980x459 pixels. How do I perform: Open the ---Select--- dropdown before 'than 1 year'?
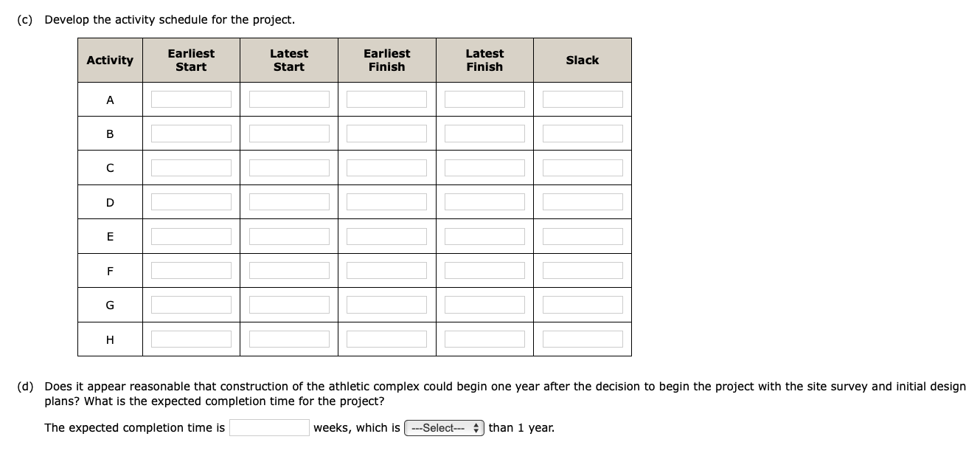pyautogui.click(x=445, y=428)
